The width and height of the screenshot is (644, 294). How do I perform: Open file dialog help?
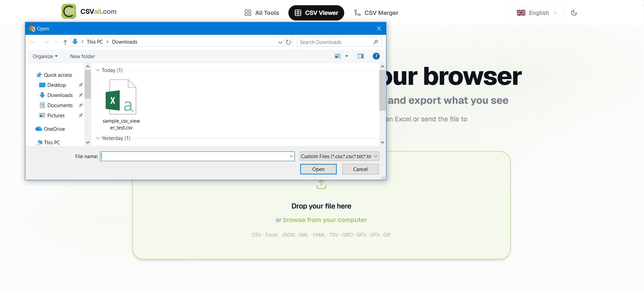(376, 56)
